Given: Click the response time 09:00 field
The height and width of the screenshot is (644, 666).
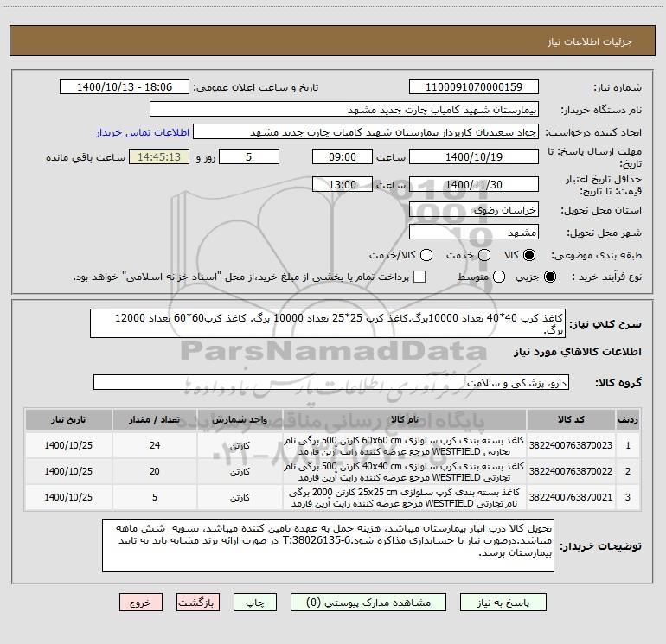Looking at the screenshot, I should pos(343,157).
